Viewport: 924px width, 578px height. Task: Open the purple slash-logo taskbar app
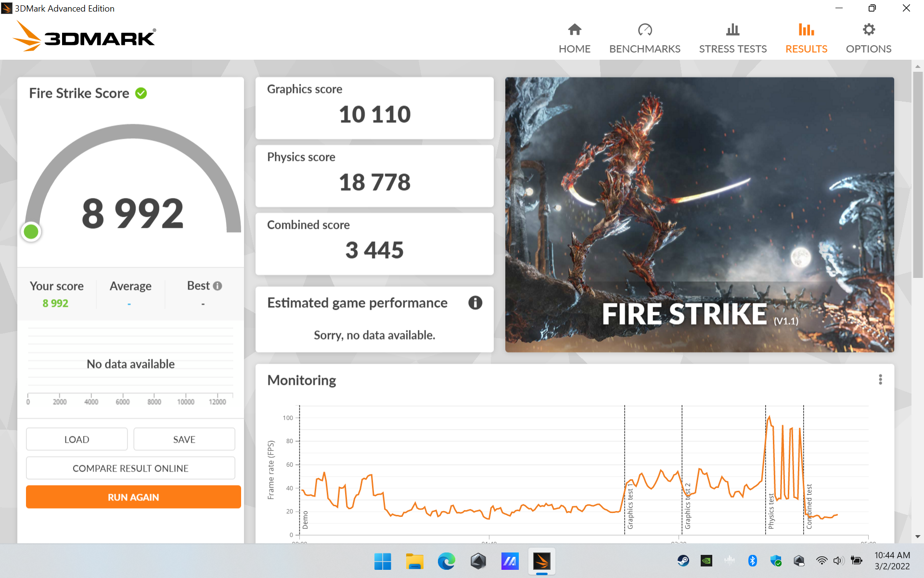tap(510, 561)
